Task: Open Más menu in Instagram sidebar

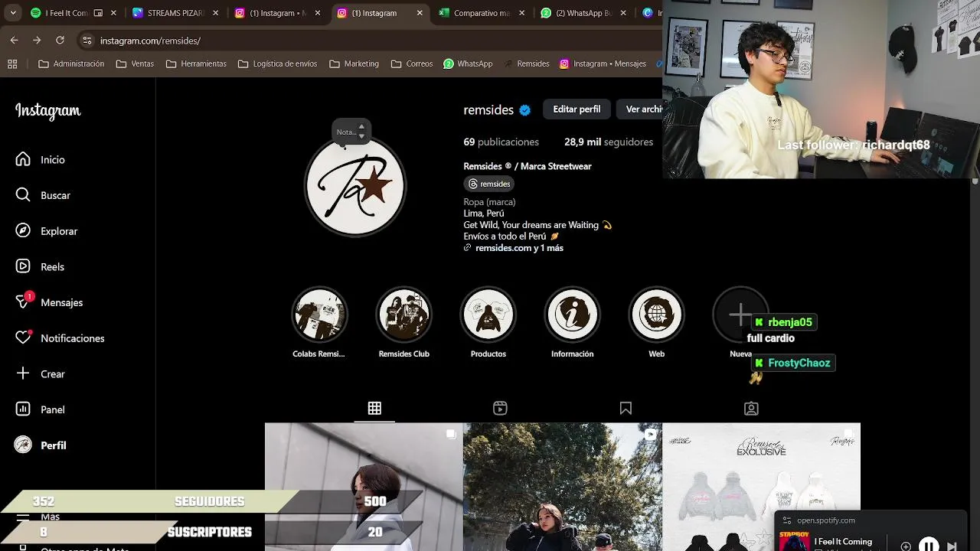Action: [x=38, y=517]
